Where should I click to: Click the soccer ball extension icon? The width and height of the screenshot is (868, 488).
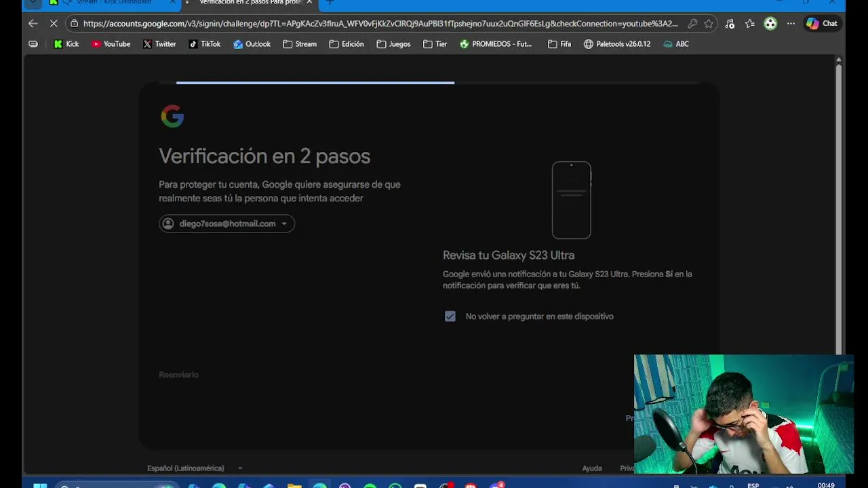pos(770,24)
